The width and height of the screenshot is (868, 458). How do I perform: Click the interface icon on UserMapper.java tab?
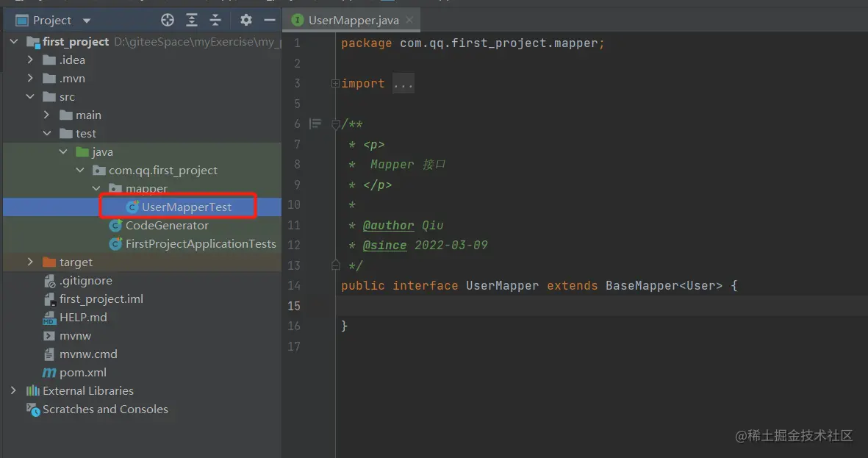297,21
